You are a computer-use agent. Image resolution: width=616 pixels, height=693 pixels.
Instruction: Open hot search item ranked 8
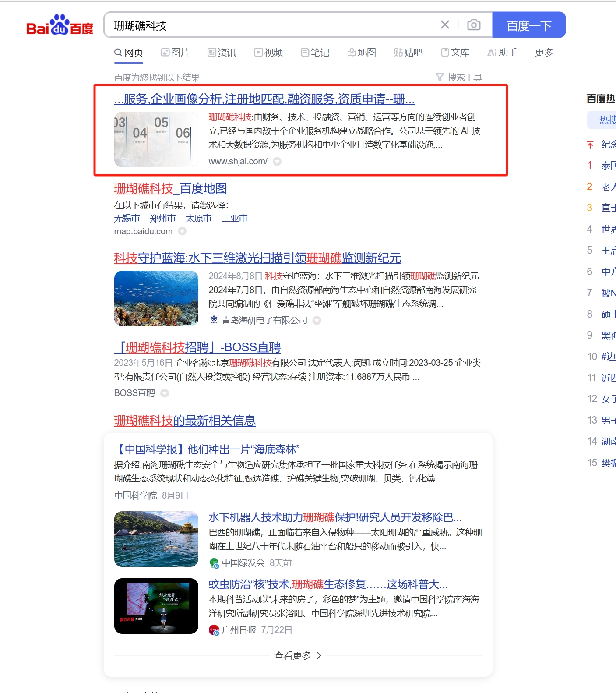(x=608, y=314)
